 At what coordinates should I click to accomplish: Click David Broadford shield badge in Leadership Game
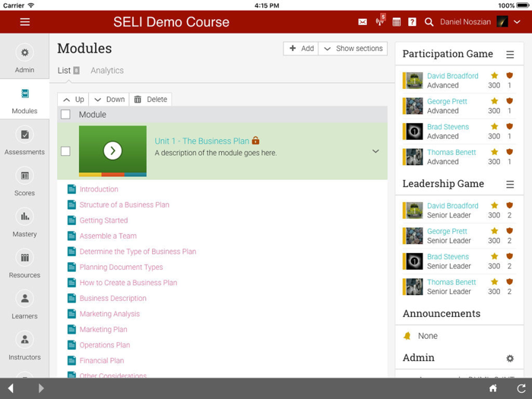tap(509, 205)
